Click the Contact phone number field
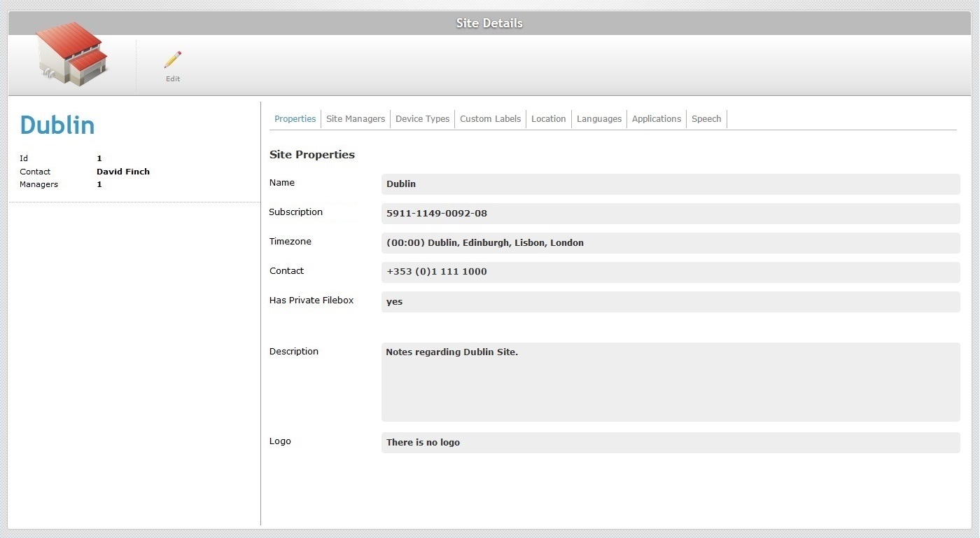 pos(671,273)
